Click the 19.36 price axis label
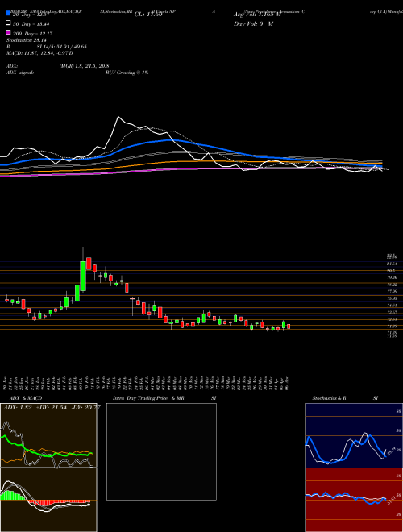Image resolution: width=403 pixels, height=532 pixels. [x=393, y=277]
